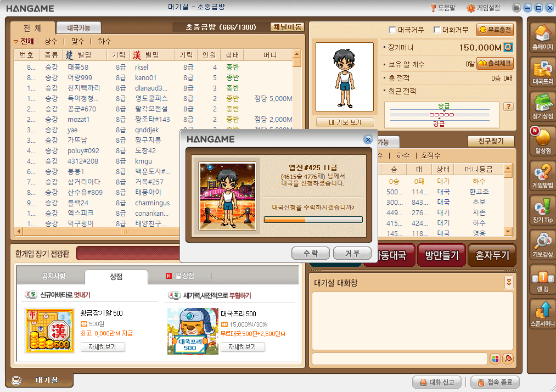Screen dimensions: 556x392
Task: Select room row with 태풍58
Action: tap(153, 67)
